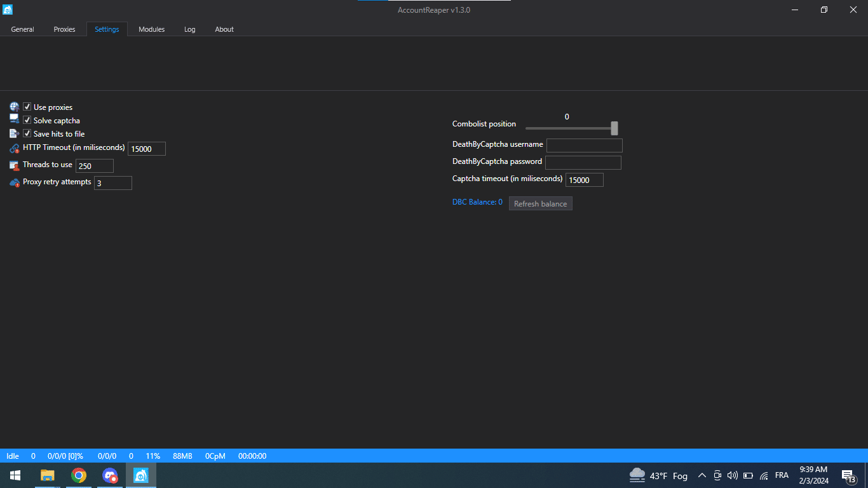Close the AccountReaper window
Screen dimensions: 868x488
[x=853, y=10]
